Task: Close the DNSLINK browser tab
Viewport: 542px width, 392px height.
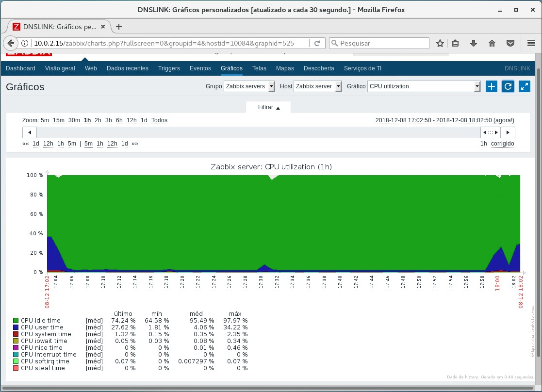Action: (103, 27)
